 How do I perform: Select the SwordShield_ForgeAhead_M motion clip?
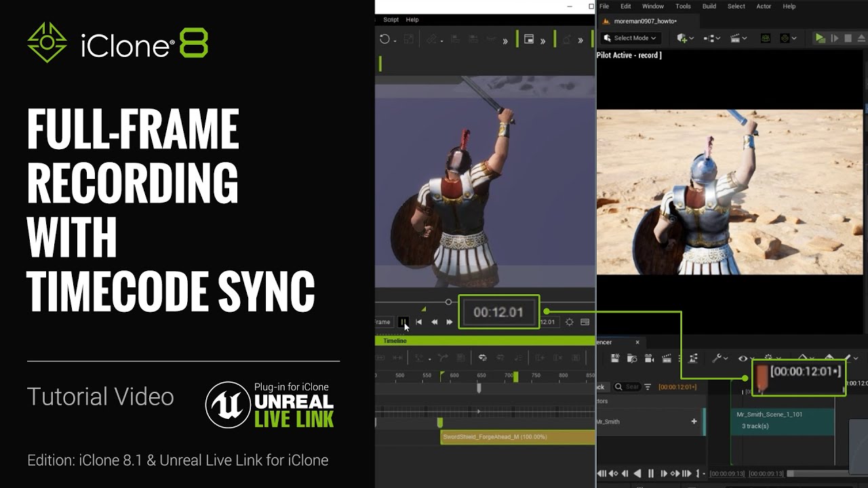tap(518, 437)
